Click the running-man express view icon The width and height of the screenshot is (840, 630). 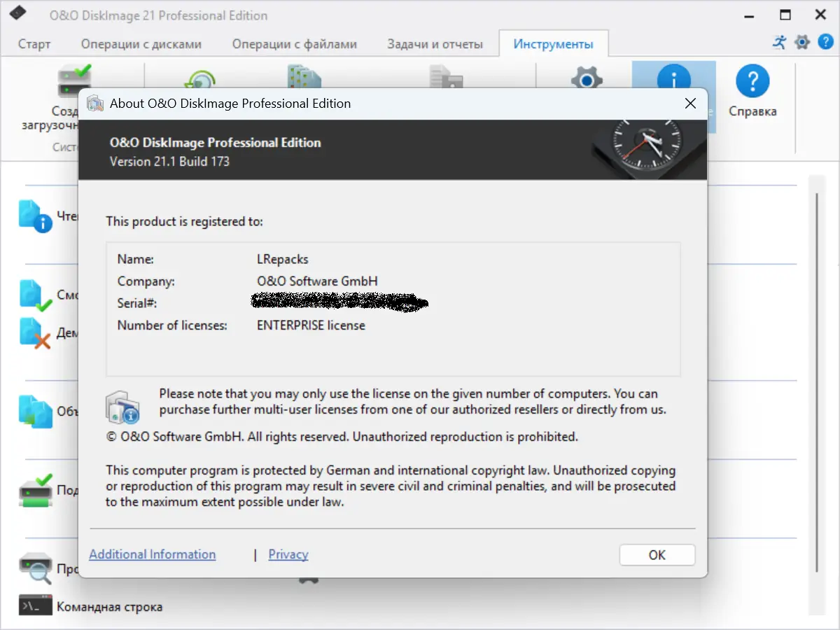click(x=779, y=42)
